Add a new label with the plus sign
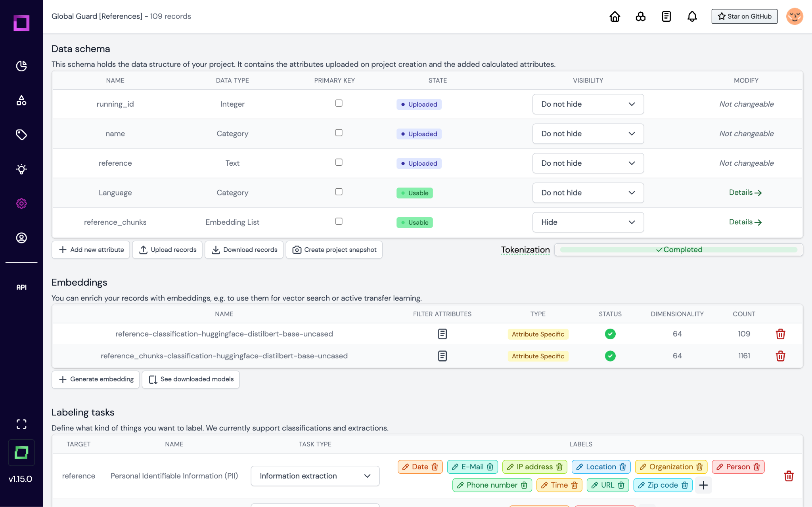This screenshot has height=507, width=812. [703, 485]
